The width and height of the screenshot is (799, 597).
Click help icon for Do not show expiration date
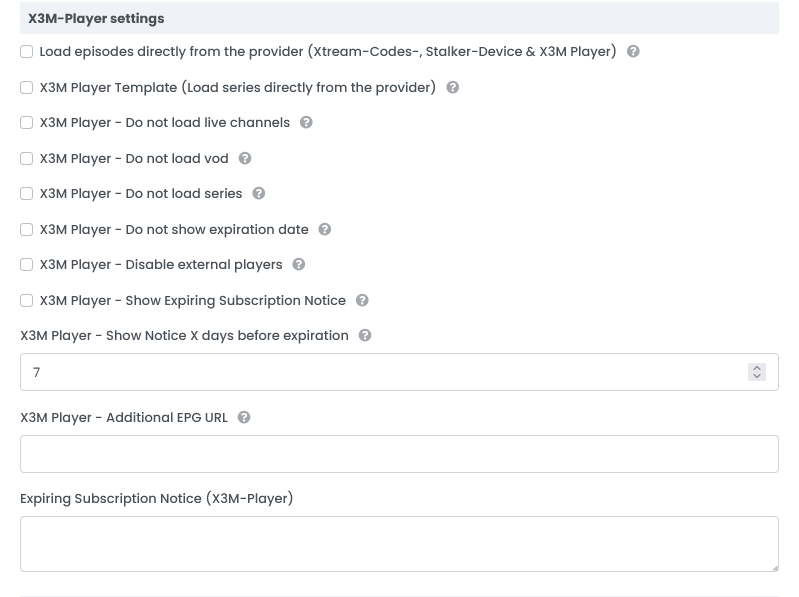(x=325, y=230)
